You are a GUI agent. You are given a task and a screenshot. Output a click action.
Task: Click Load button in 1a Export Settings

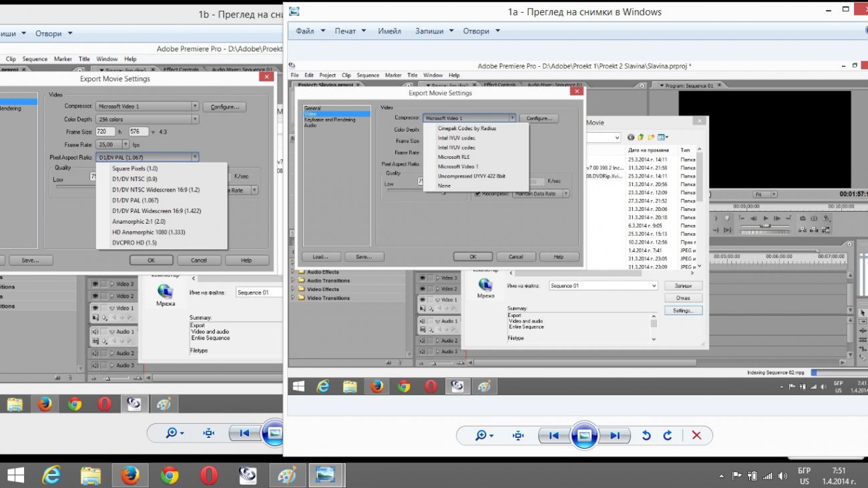tap(320, 256)
